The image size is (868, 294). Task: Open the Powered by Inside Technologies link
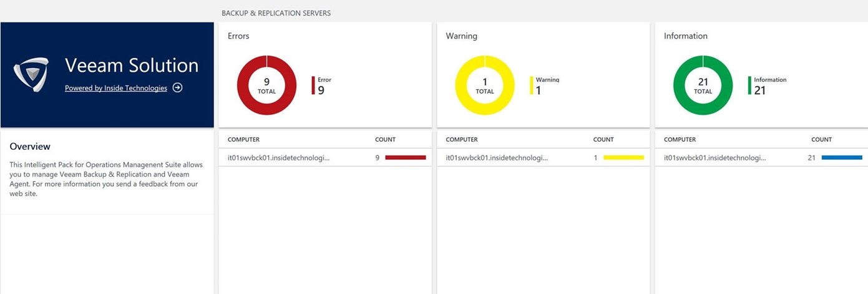pyautogui.click(x=116, y=88)
